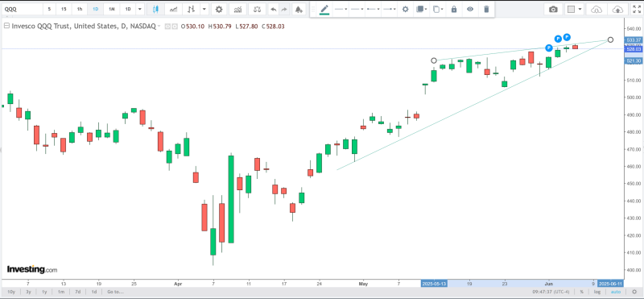Screen dimensions: 644x299
Task: Set the 1M interval
Action: coord(111,9)
